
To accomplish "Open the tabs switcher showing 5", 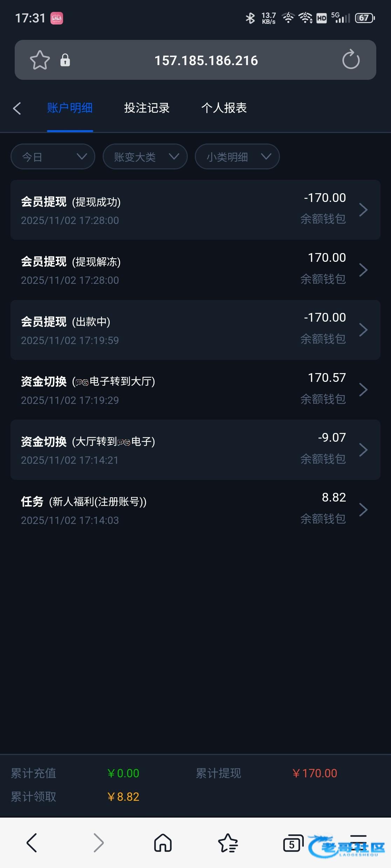I will coord(293,843).
